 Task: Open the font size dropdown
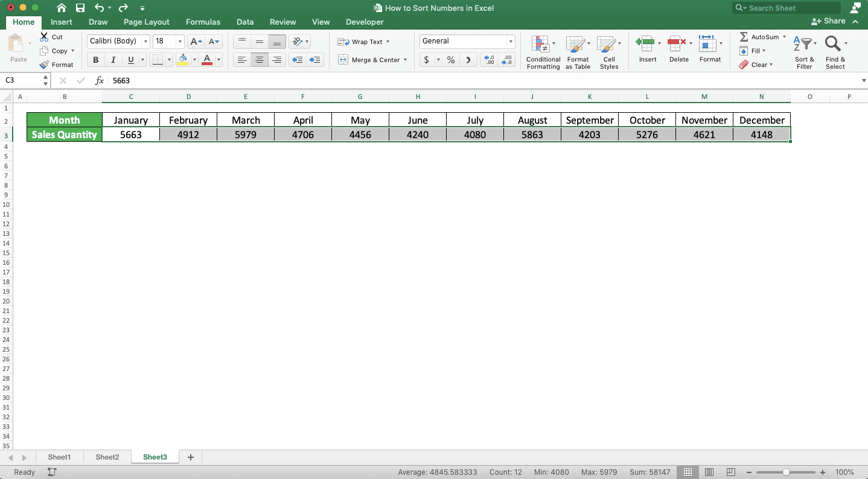[180, 42]
